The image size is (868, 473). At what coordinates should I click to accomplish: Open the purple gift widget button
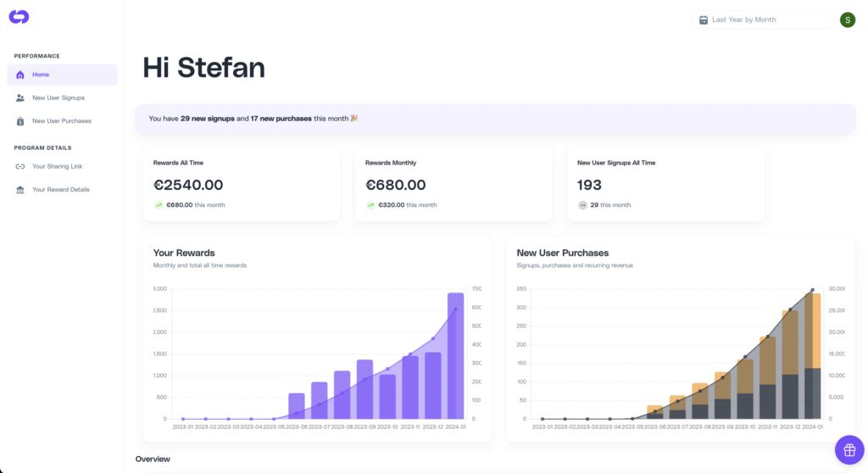tap(849, 449)
